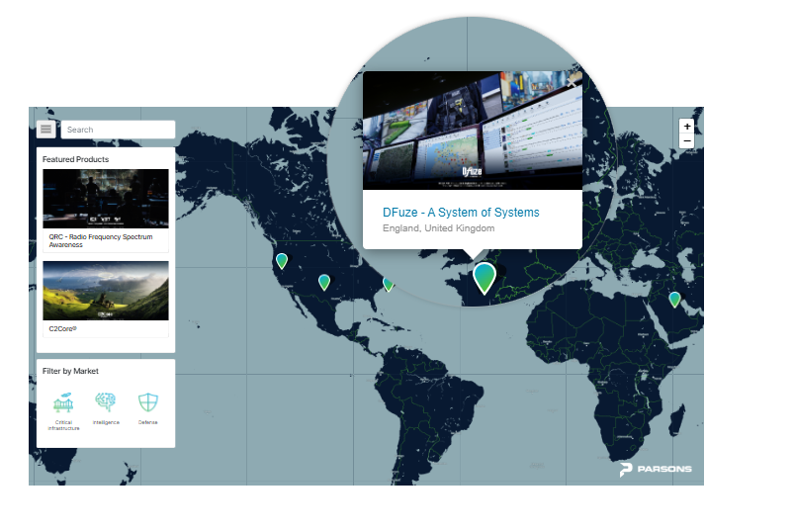Click the C2Core product title
The width and height of the screenshot is (794, 532).
tap(63, 328)
